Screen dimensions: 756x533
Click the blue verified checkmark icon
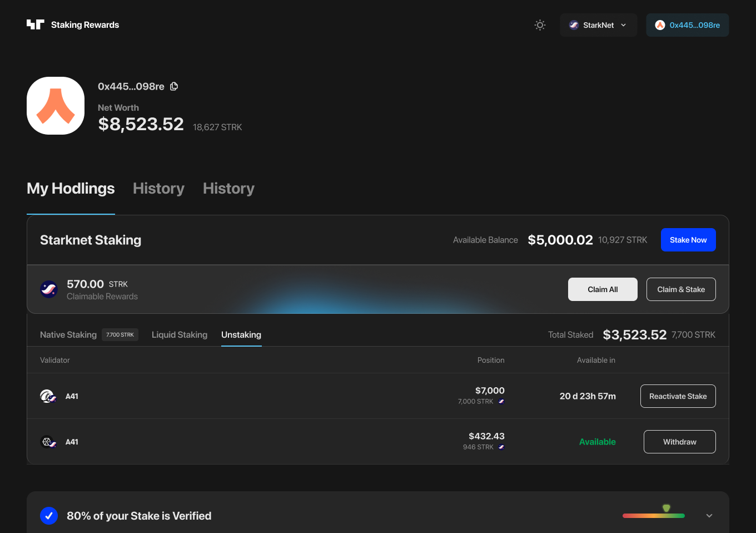(49, 516)
